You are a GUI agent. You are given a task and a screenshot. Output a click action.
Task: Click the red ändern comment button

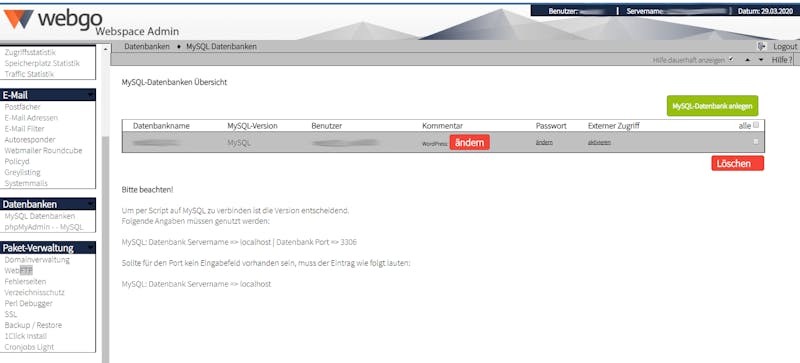point(469,142)
